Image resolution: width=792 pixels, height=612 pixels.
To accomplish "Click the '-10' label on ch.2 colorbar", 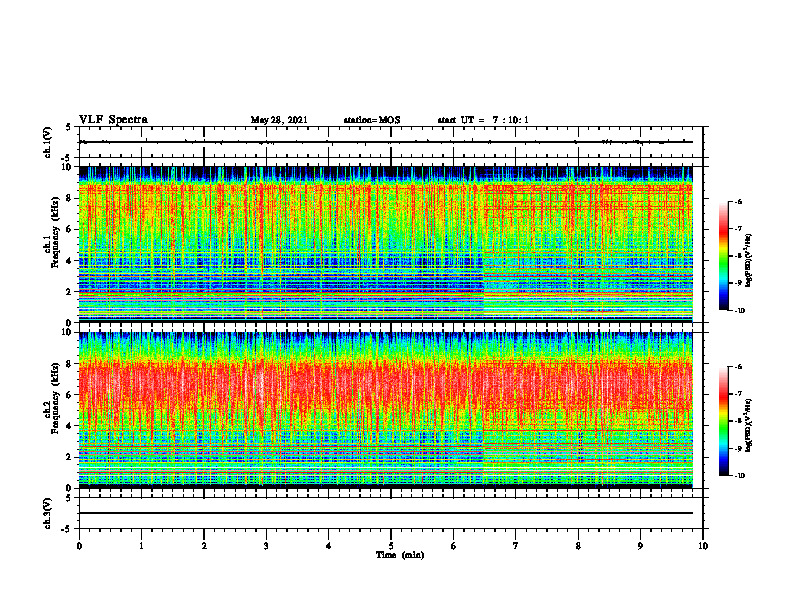I will coord(739,476).
